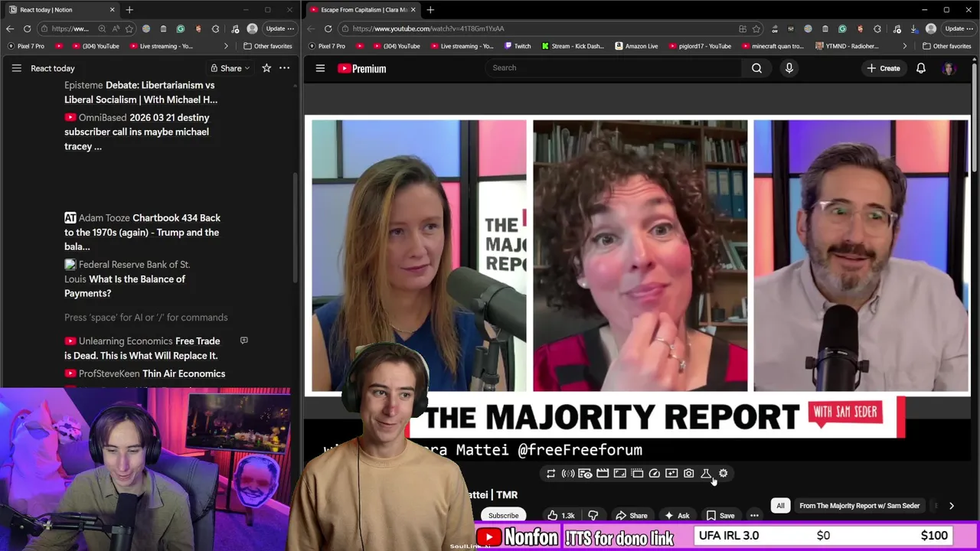Open the Twitch bookmark
The width and height of the screenshot is (980, 551).
tap(517, 46)
